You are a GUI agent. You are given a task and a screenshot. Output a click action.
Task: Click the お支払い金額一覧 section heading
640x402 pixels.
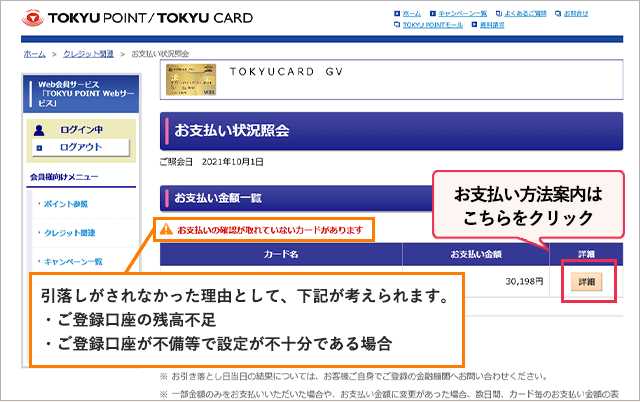(x=218, y=198)
